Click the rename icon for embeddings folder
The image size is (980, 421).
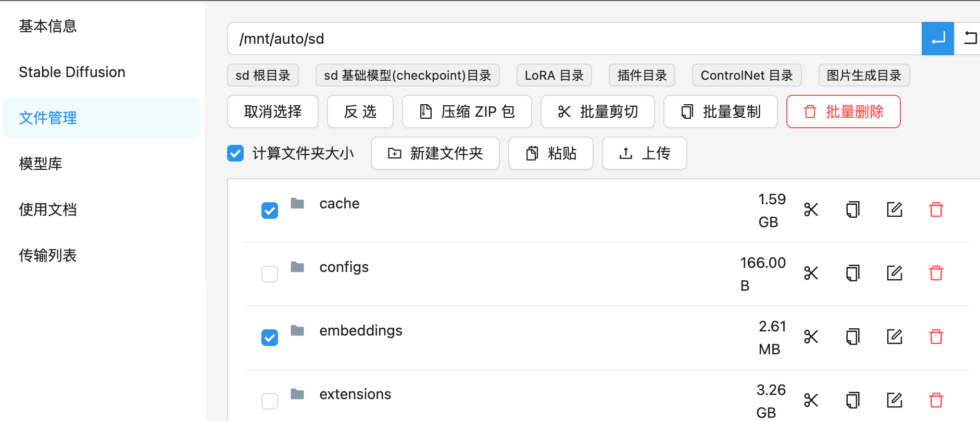point(894,337)
